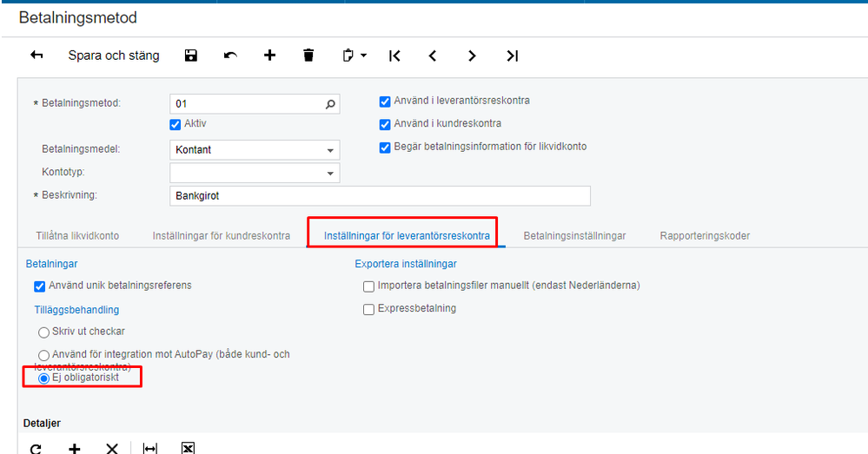
Task: Fit columns icon in Detaljer toolbar
Action: point(150,449)
